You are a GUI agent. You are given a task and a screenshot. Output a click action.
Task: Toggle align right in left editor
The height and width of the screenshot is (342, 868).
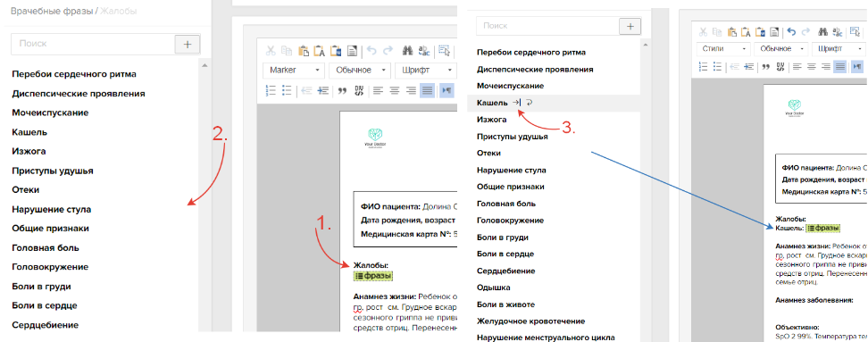[x=411, y=90]
